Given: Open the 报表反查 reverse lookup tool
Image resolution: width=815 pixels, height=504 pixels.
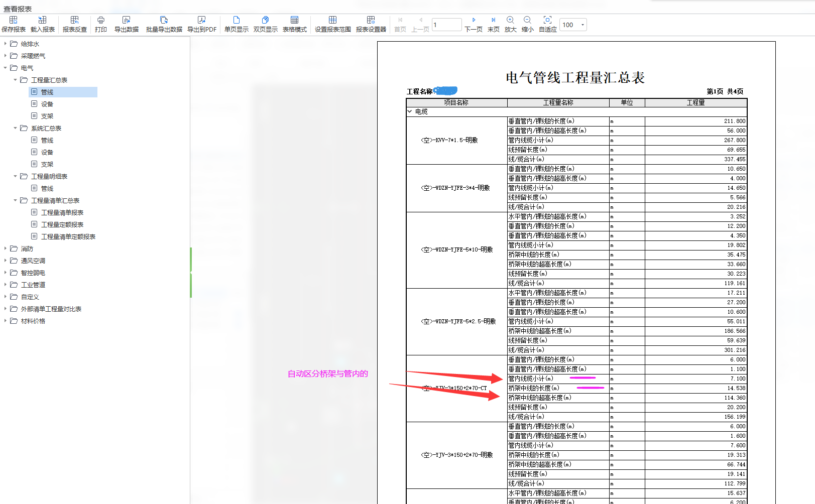Looking at the screenshot, I should click(x=75, y=24).
